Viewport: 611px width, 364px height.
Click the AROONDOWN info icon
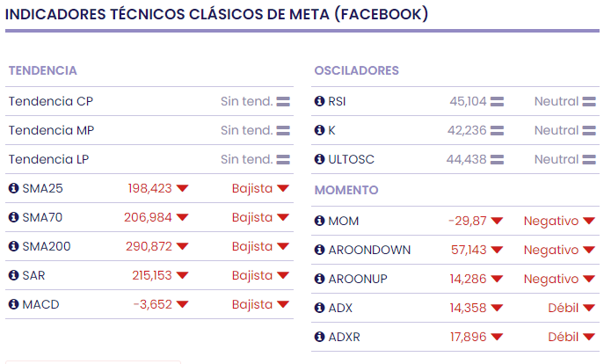pyautogui.click(x=319, y=250)
